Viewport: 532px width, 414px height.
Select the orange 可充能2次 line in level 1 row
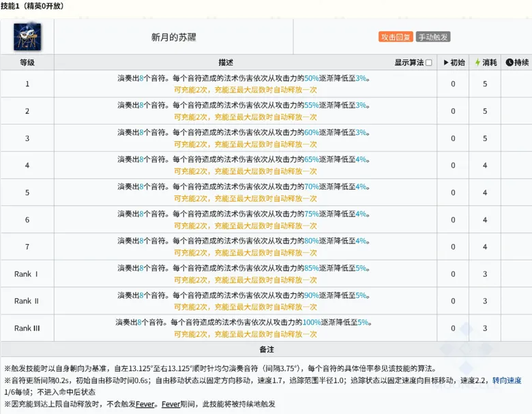(246, 90)
